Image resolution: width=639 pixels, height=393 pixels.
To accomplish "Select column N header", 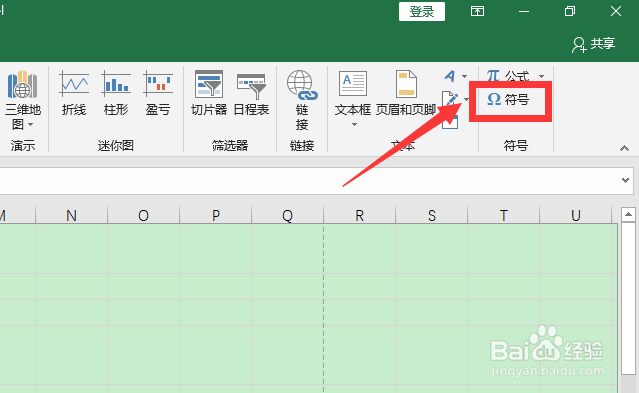I will tap(71, 215).
